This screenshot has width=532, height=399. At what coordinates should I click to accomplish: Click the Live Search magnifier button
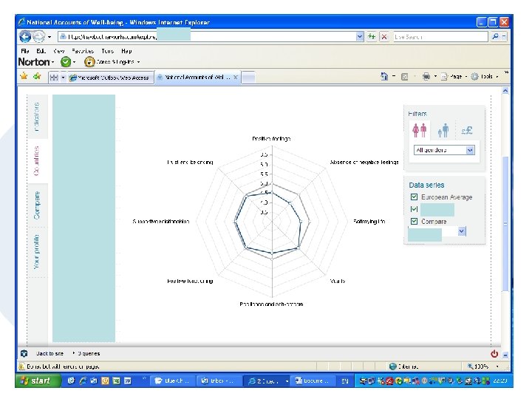pos(495,37)
